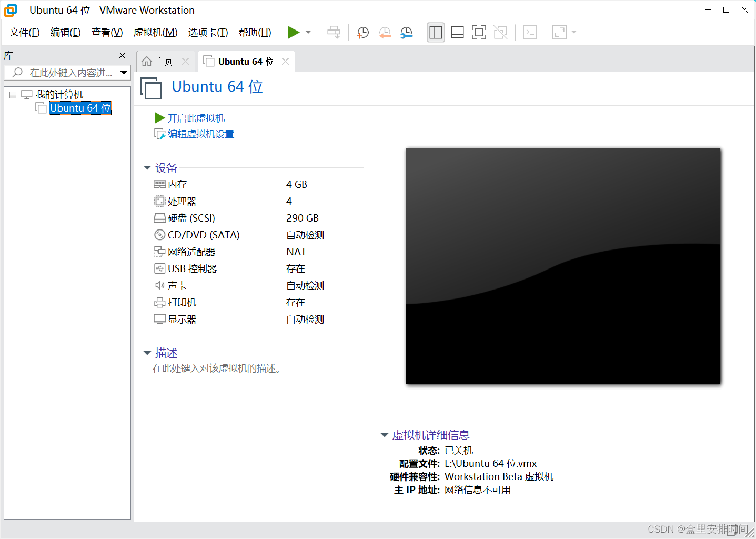This screenshot has height=539, width=756.
Task: Click the E:\Ubuntu 64 位.vmx config path
Action: (x=491, y=464)
